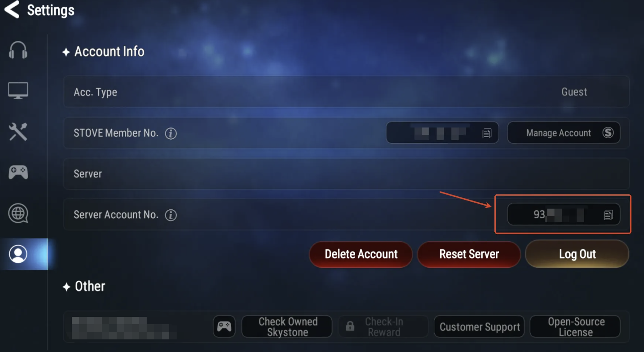The image size is (644, 352).
Task: Open Check Owned Skystone
Action: tap(287, 326)
